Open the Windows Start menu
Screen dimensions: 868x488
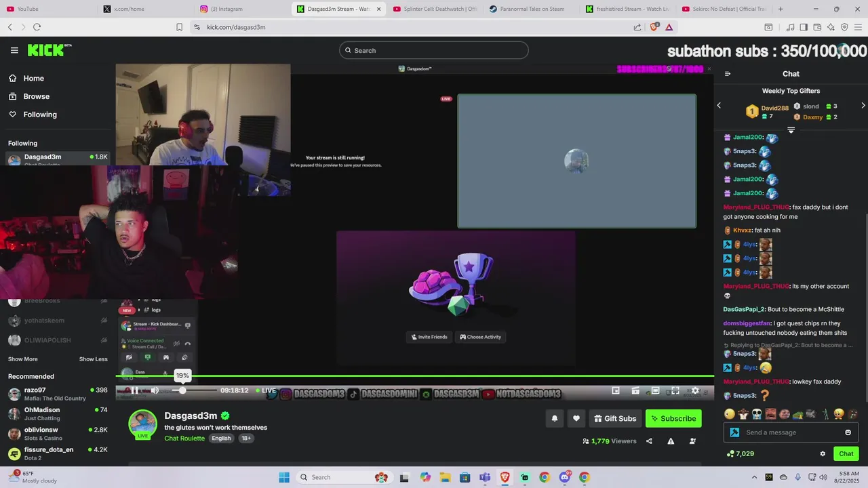pos(284,477)
